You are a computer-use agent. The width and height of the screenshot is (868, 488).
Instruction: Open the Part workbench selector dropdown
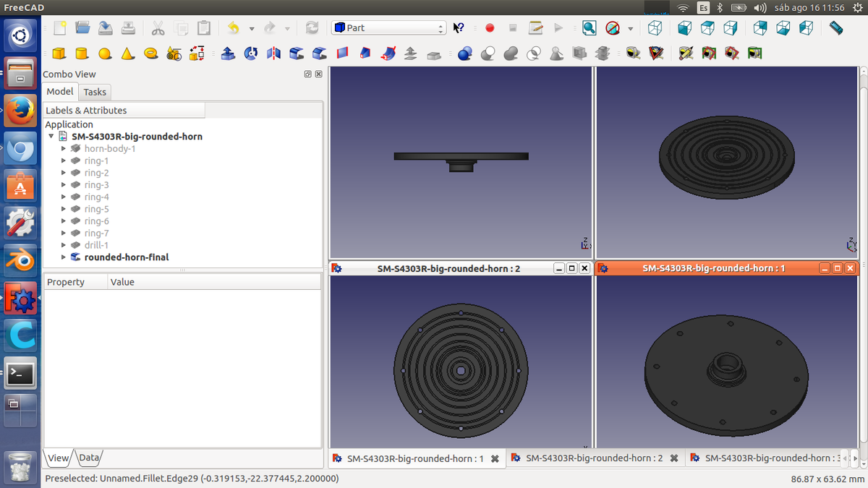[389, 28]
